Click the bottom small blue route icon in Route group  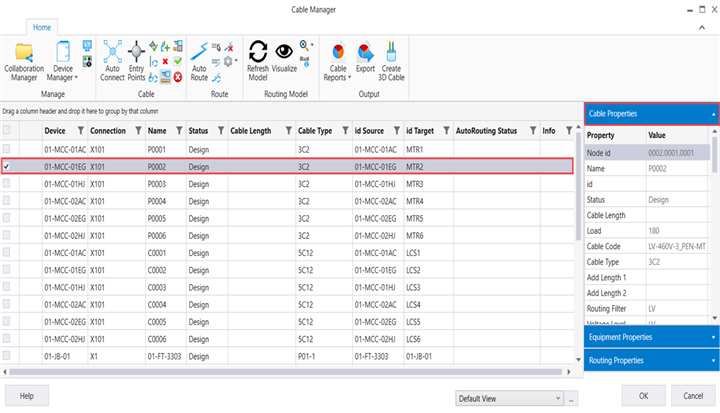coord(216,77)
